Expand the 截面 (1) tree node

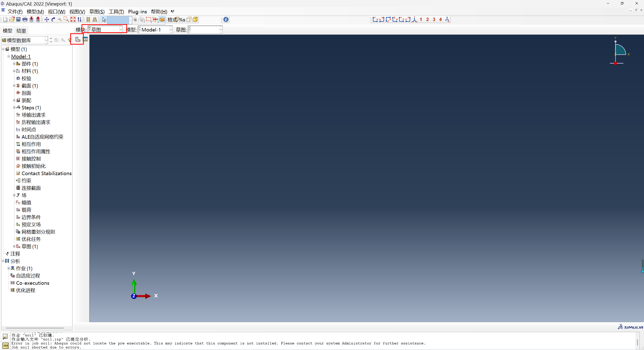14,86
